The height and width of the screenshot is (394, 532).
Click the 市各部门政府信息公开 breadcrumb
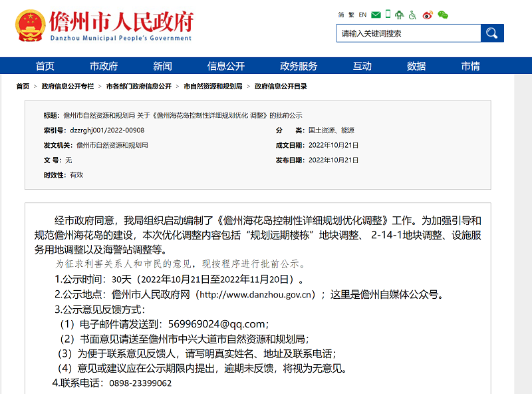coord(139,87)
